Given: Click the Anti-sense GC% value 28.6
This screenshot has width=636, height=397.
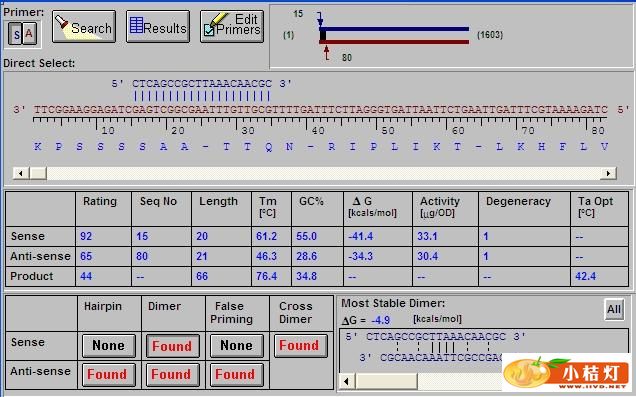Looking at the screenshot, I should [306, 256].
